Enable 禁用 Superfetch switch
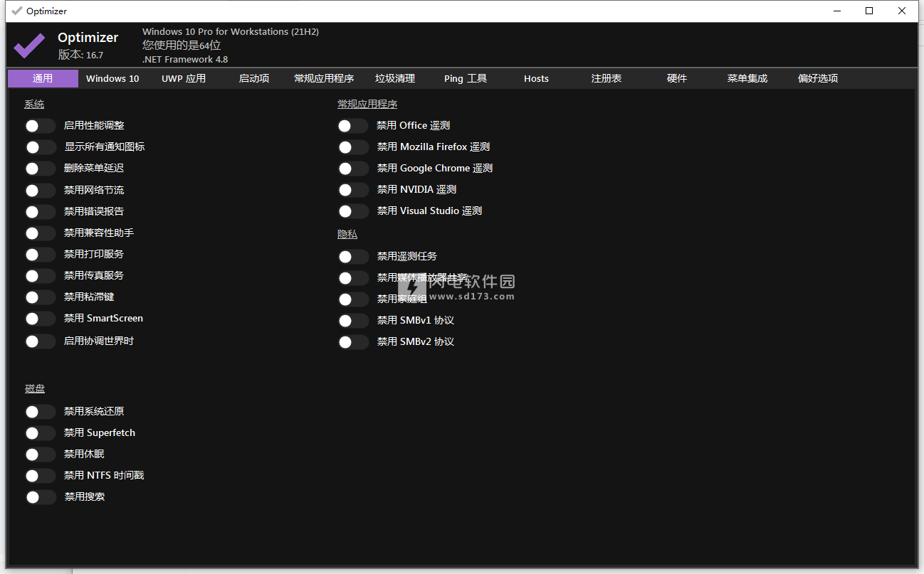The image size is (924, 574). tap(40, 433)
